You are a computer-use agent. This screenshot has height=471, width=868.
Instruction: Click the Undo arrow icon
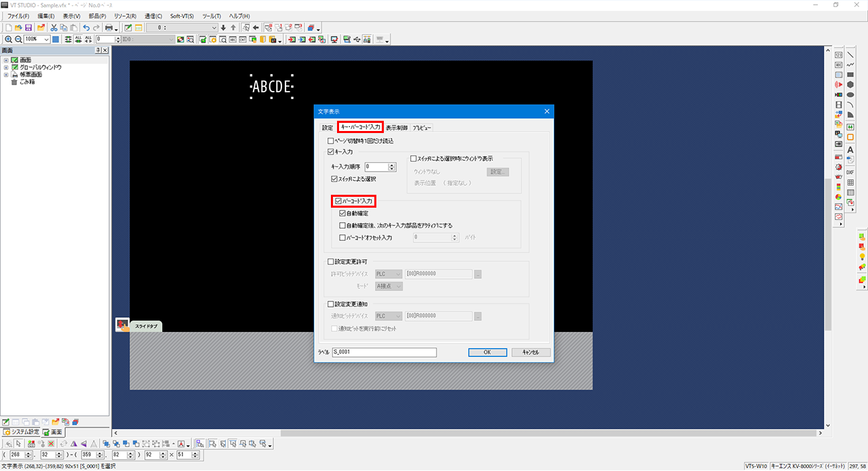click(86, 28)
